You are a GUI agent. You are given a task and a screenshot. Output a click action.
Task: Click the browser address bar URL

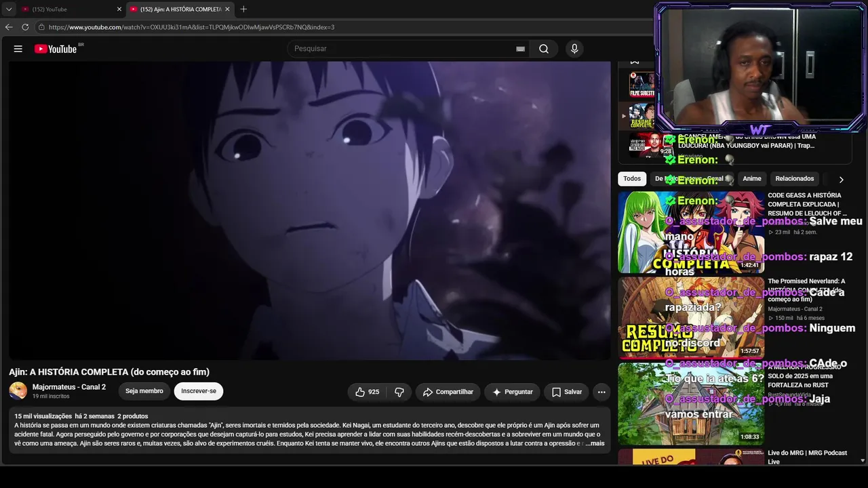[191, 27]
